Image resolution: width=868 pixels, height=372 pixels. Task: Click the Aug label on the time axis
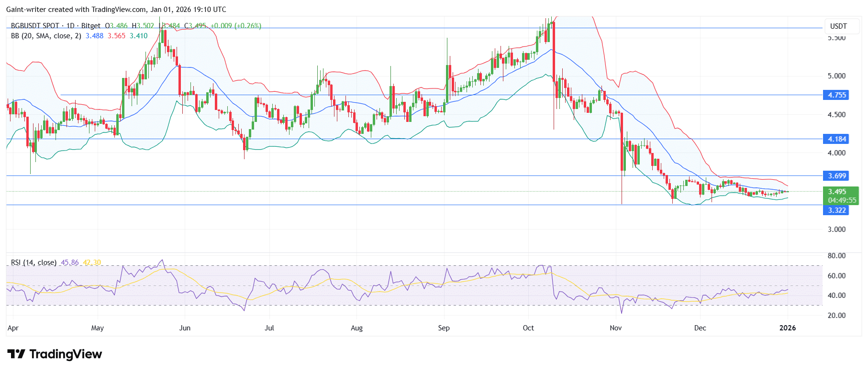point(356,328)
